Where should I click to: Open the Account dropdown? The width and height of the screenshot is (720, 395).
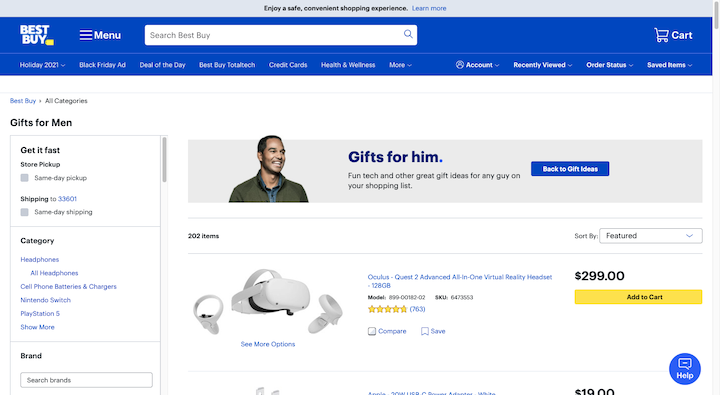click(x=478, y=65)
